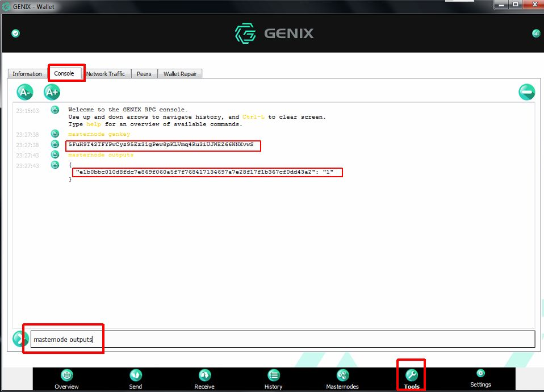Click the 23:27:43 timestamp beside 'masternode outputs'
The width and height of the screenshot is (544, 392).
click(x=27, y=155)
